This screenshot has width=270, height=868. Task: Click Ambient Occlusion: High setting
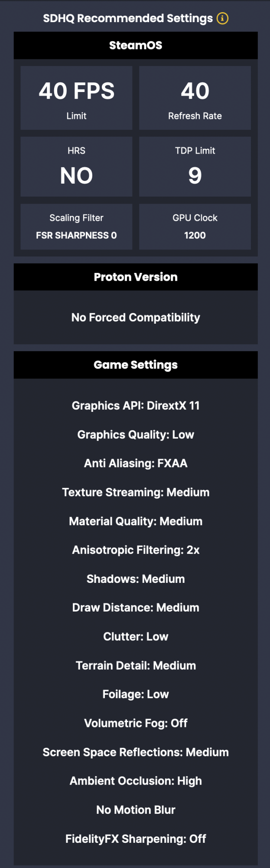[136, 781]
